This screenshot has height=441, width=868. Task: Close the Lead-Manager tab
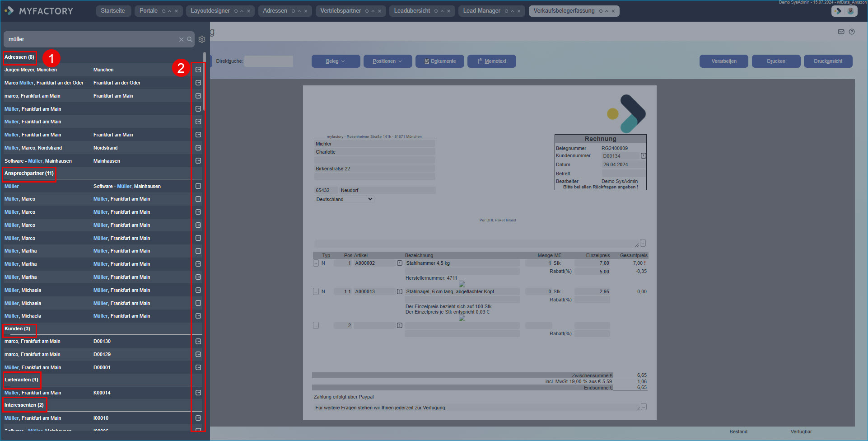point(519,11)
